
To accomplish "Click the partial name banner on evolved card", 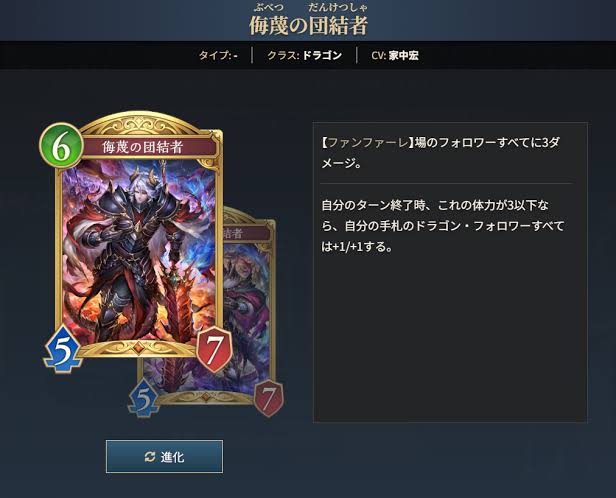I will tap(247, 234).
